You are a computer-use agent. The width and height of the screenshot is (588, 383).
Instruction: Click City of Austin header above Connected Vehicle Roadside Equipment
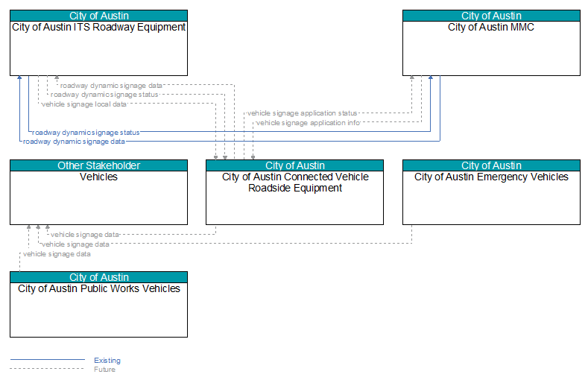click(x=295, y=165)
